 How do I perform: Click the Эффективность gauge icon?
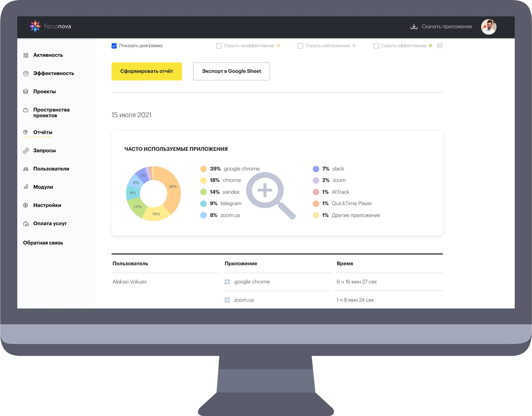(26, 73)
